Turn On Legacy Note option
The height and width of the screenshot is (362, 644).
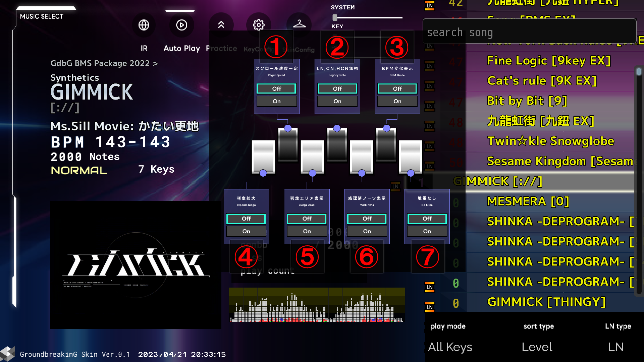click(x=337, y=101)
